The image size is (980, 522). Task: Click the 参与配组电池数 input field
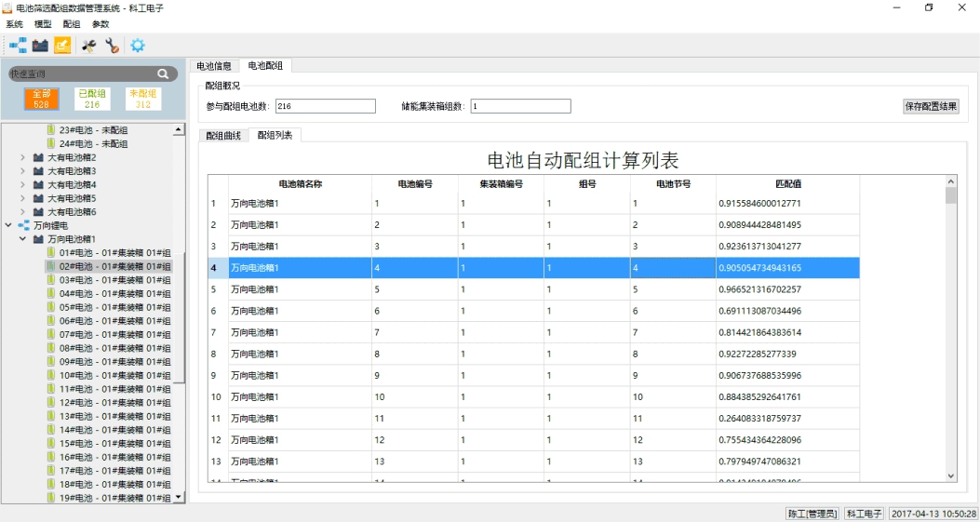tap(325, 106)
